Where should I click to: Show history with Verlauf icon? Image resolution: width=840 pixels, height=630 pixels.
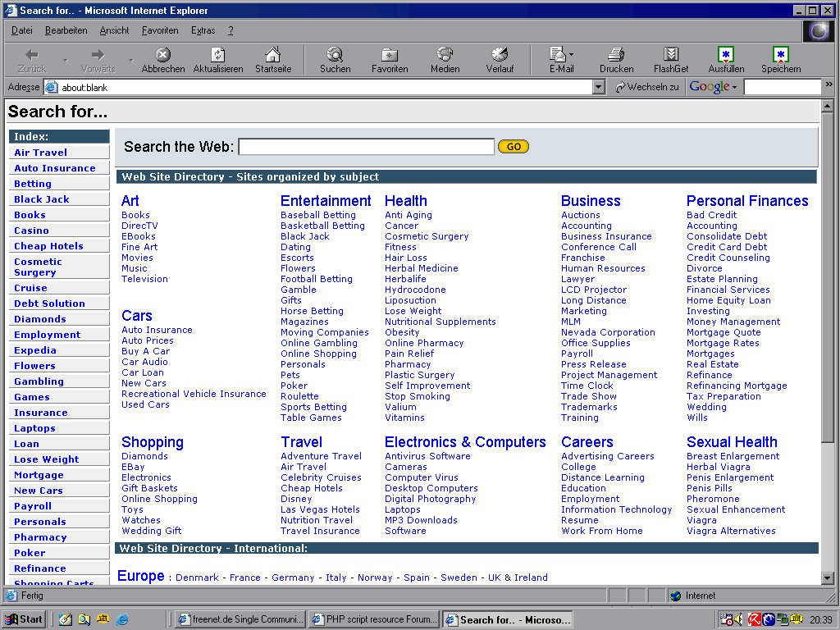tap(500, 55)
